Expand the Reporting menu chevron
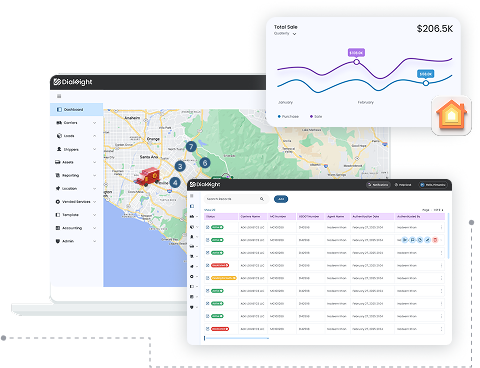480x368 pixels. tap(95, 175)
